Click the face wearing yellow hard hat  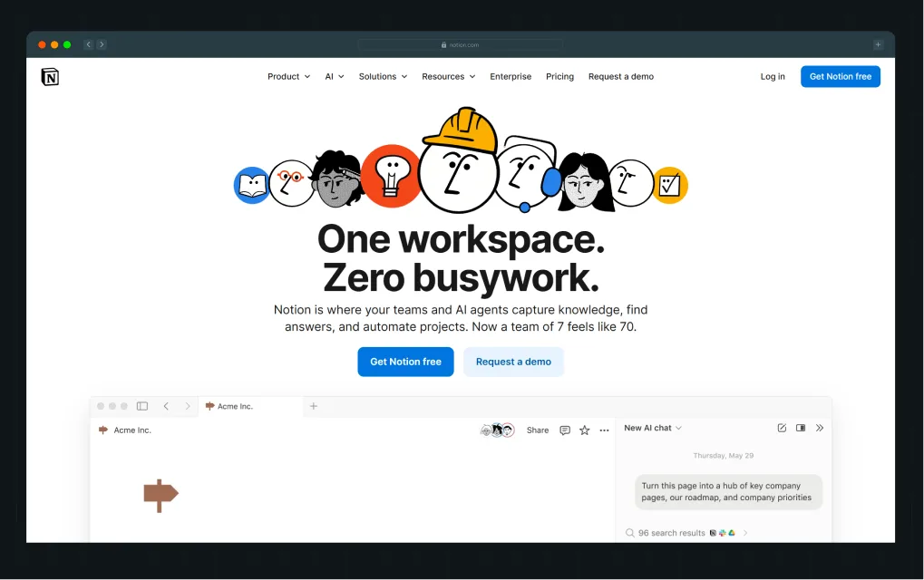tap(459, 162)
